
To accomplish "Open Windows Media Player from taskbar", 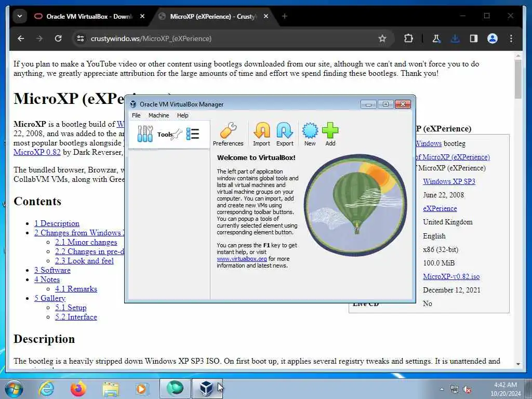I will (x=141, y=389).
